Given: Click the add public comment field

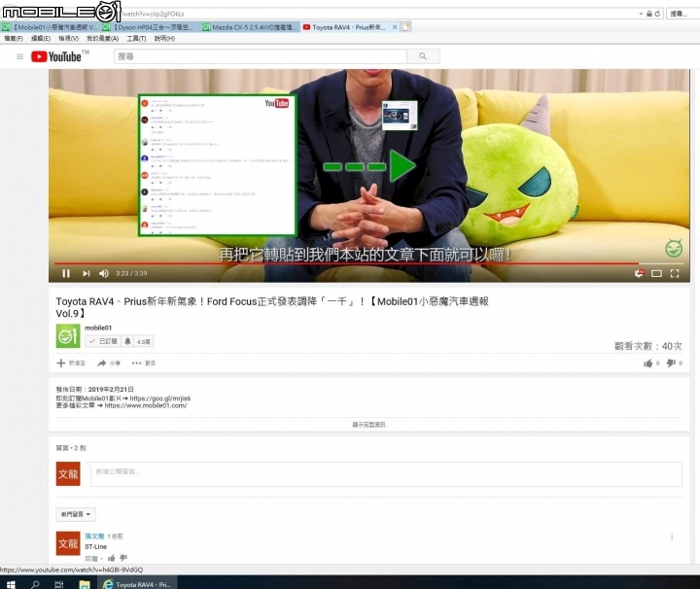Looking at the screenshot, I should [x=386, y=474].
